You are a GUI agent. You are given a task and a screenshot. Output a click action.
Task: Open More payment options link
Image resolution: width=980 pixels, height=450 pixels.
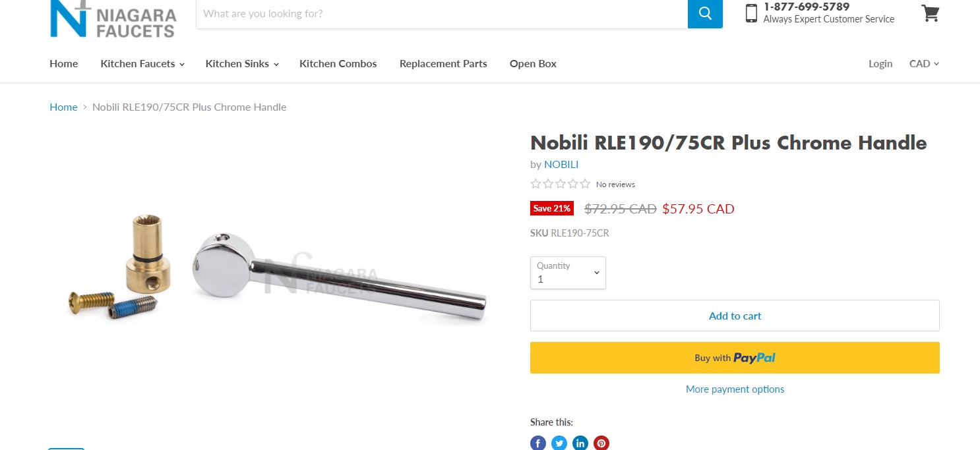[x=735, y=389]
